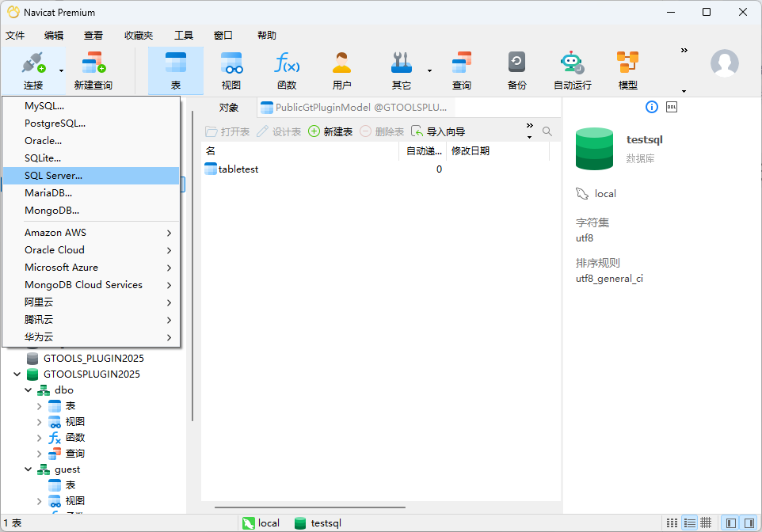Image resolution: width=762 pixels, height=532 pixels.
Task: Open the Oracle Cloud submenu
Action: tap(91, 250)
